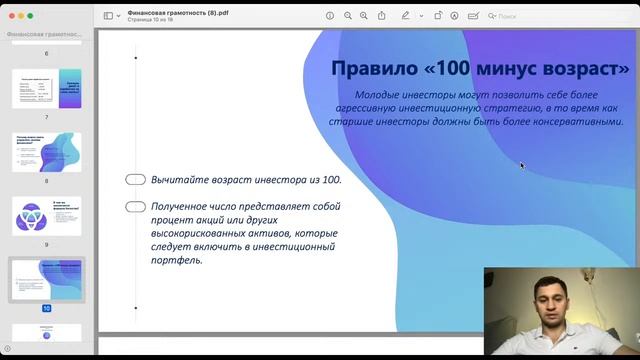Zoom in on the PDF page
Viewport: 640px width, 360px height.
[364, 16]
